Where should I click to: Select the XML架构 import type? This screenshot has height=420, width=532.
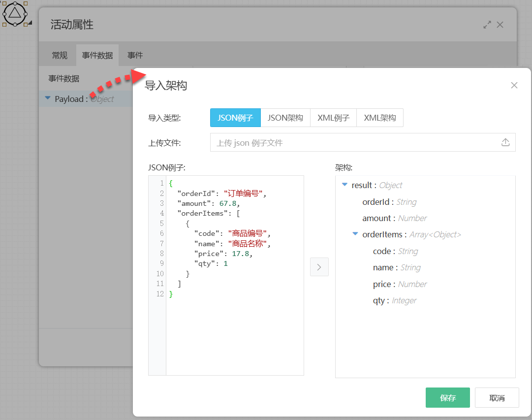coord(379,117)
